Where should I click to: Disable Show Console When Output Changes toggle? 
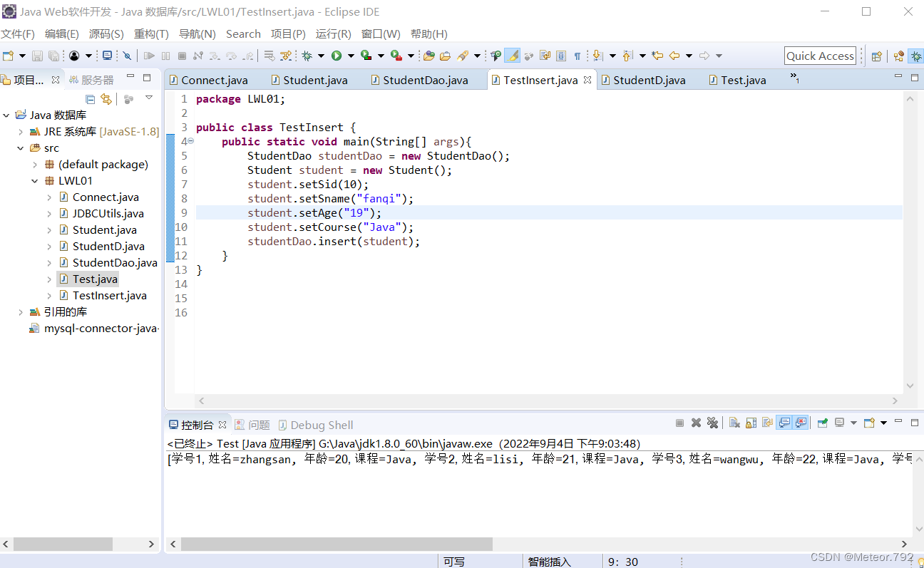tap(785, 422)
